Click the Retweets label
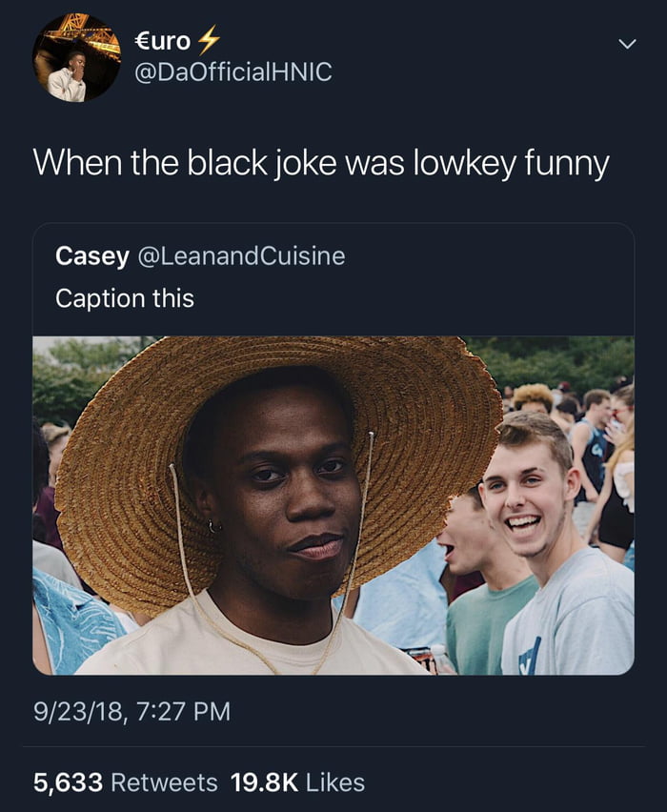Image resolution: width=667 pixels, height=812 pixels. pos(164,782)
